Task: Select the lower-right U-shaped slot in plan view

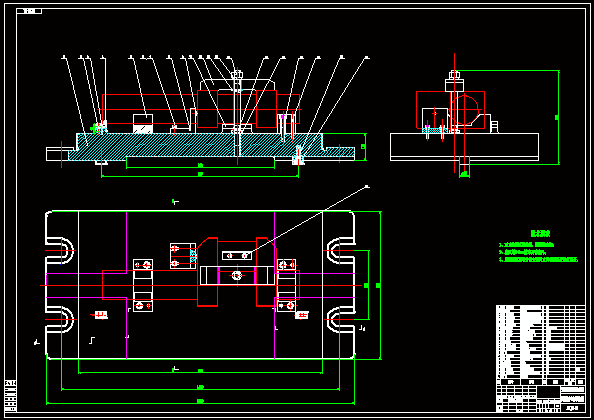Action: (341, 319)
